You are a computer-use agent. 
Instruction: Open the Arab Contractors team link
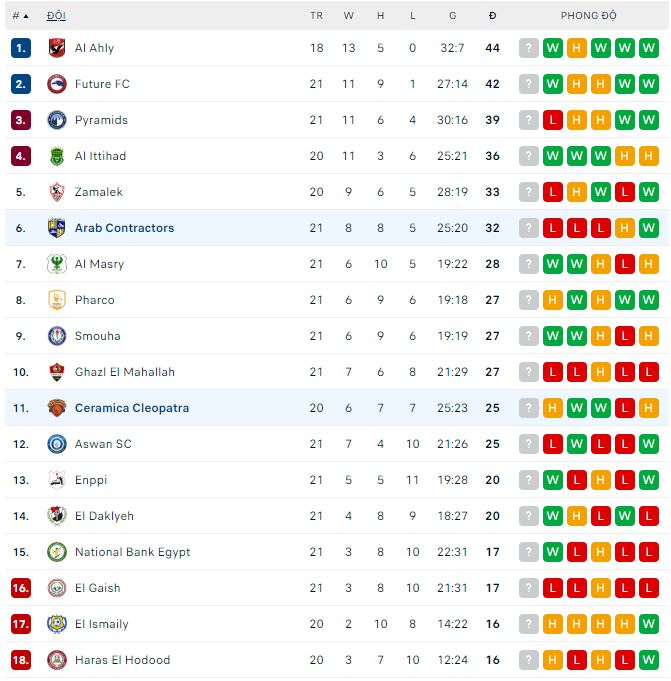point(124,228)
